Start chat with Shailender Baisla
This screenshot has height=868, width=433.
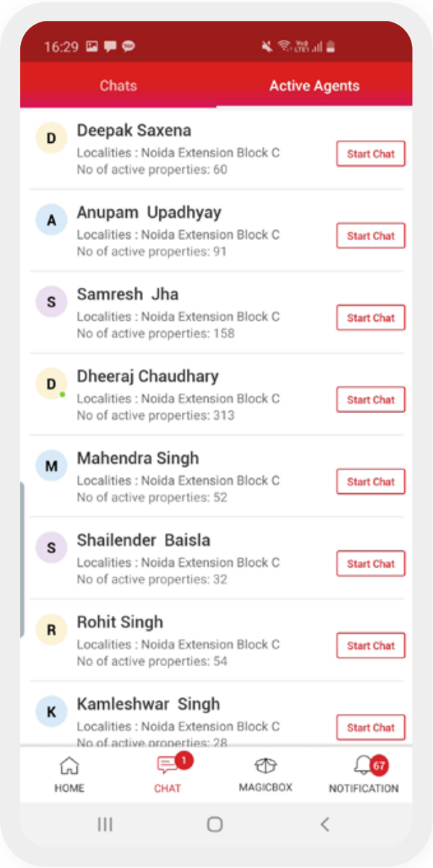pos(371,564)
